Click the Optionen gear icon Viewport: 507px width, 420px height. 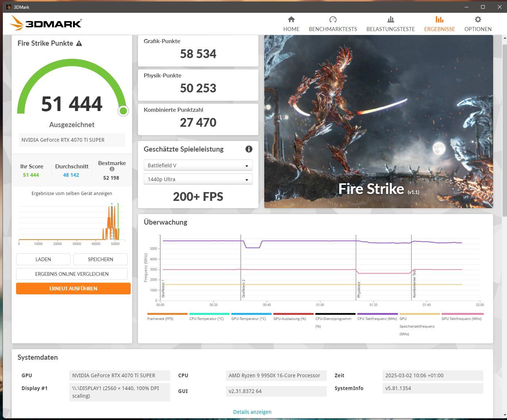478,19
